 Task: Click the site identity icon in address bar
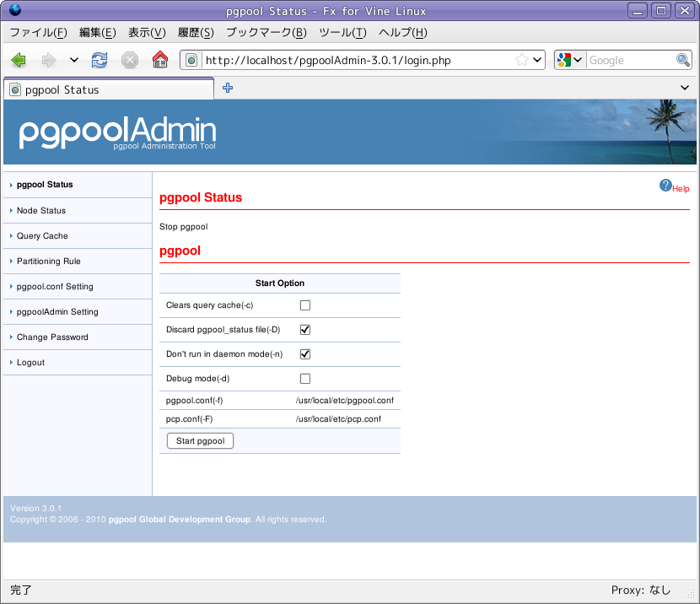[191, 60]
